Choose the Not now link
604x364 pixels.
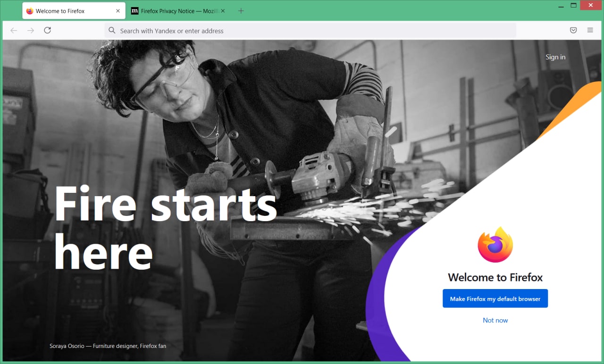pos(495,320)
